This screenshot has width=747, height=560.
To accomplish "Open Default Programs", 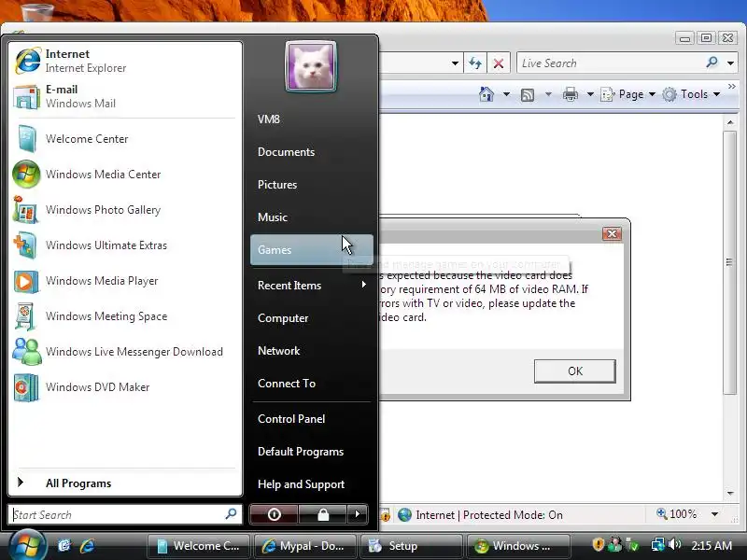I will [x=311, y=452].
